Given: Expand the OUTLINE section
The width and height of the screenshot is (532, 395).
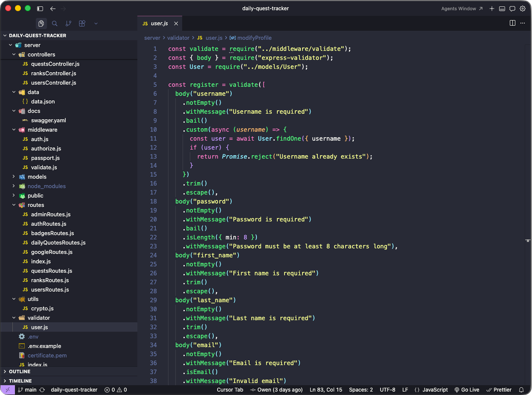Looking at the screenshot, I should pyautogui.click(x=20, y=371).
